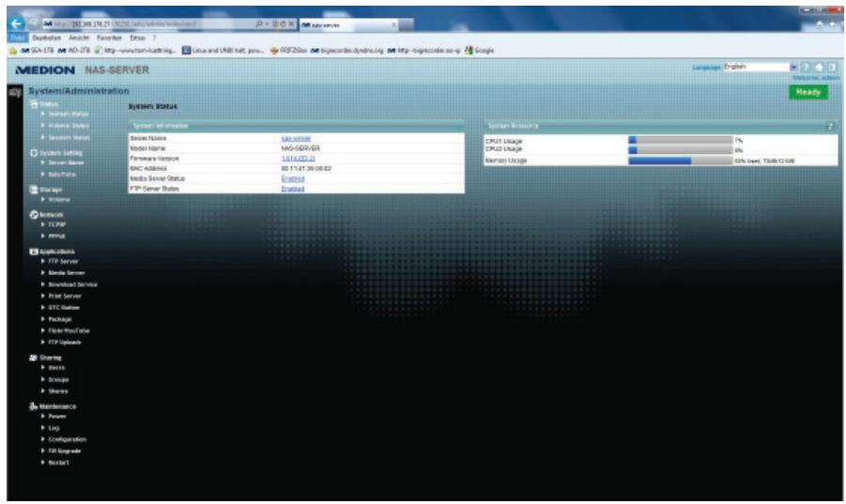Open the Linux and UNIX bookmark
The height and width of the screenshot is (504, 846).
(x=223, y=51)
